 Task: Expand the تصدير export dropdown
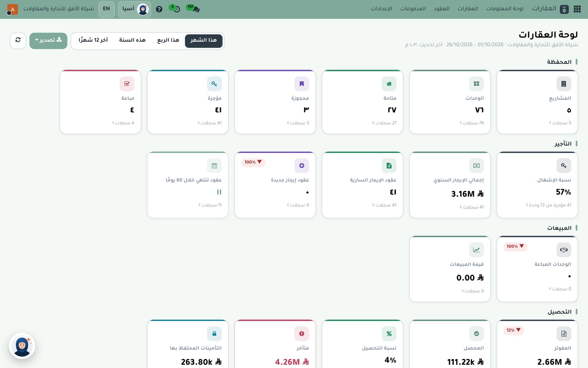[x=48, y=41]
